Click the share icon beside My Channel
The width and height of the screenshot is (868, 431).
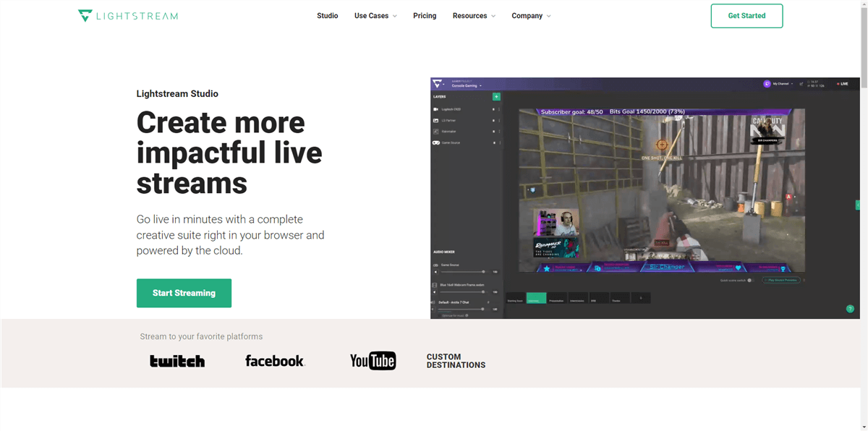coord(802,84)
